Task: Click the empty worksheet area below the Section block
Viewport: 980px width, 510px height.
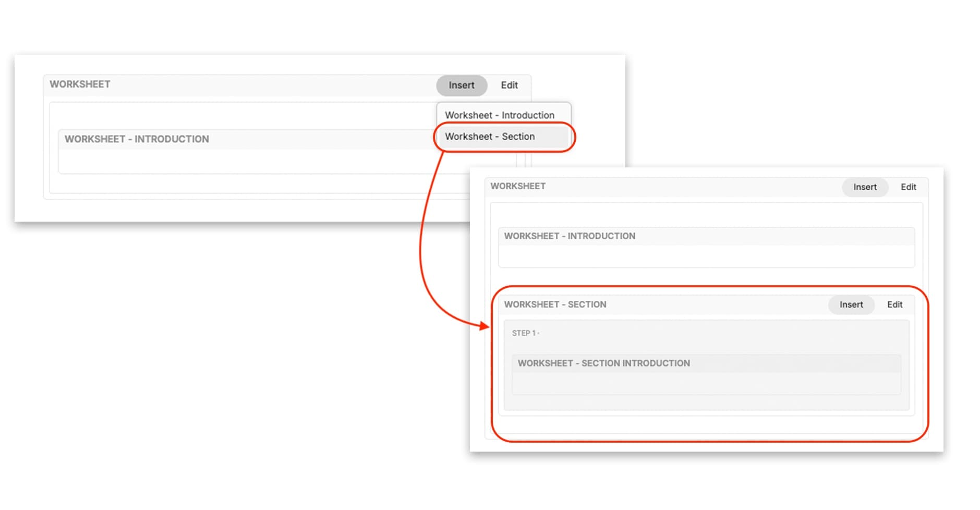Action: point(706,425)
